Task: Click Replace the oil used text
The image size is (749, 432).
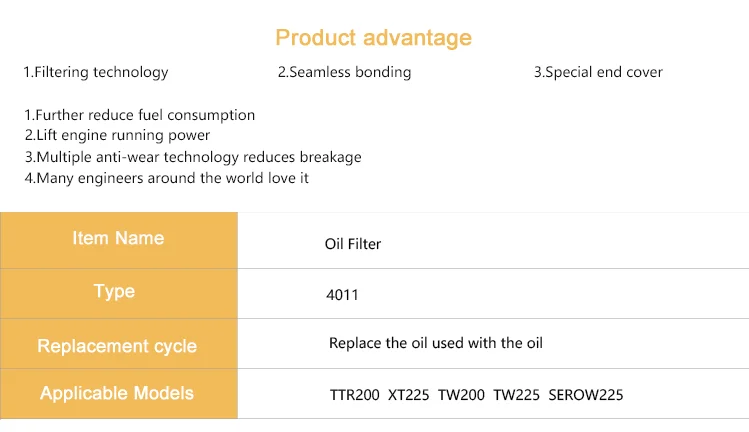Action: coord(436,343)
